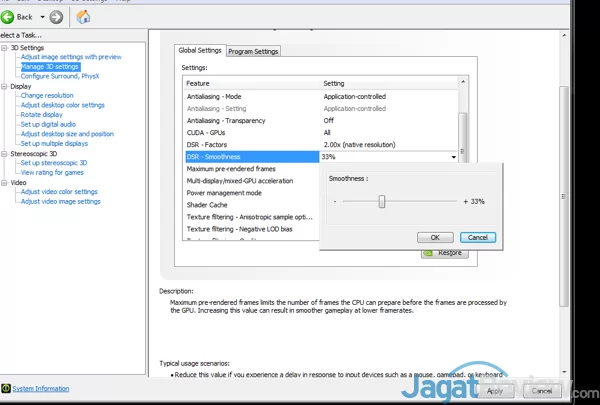600x405 pixels.
Task: Switch to the Program Settings tab
Action: click(x=253, y=51)
